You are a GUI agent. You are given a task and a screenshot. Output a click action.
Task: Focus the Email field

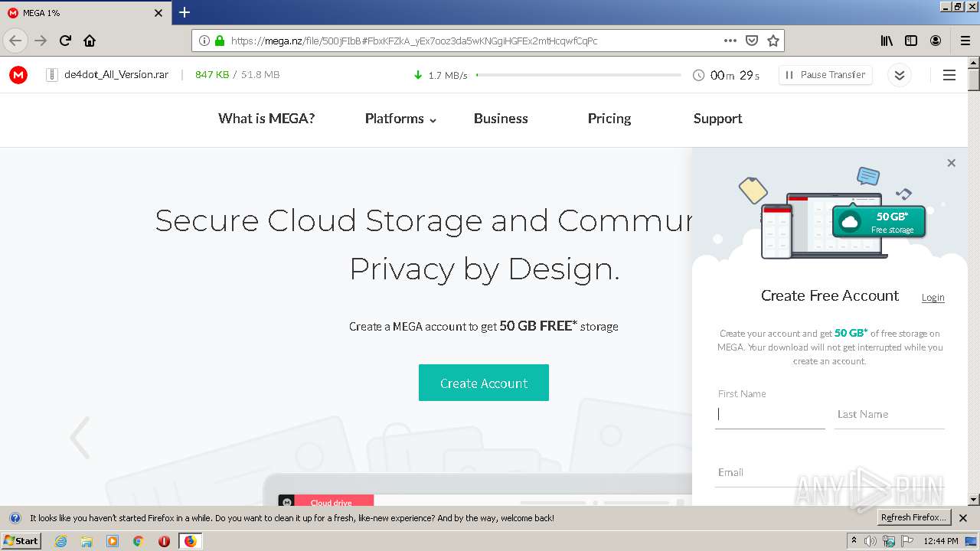pyautogui.click(x=829, y=472)
